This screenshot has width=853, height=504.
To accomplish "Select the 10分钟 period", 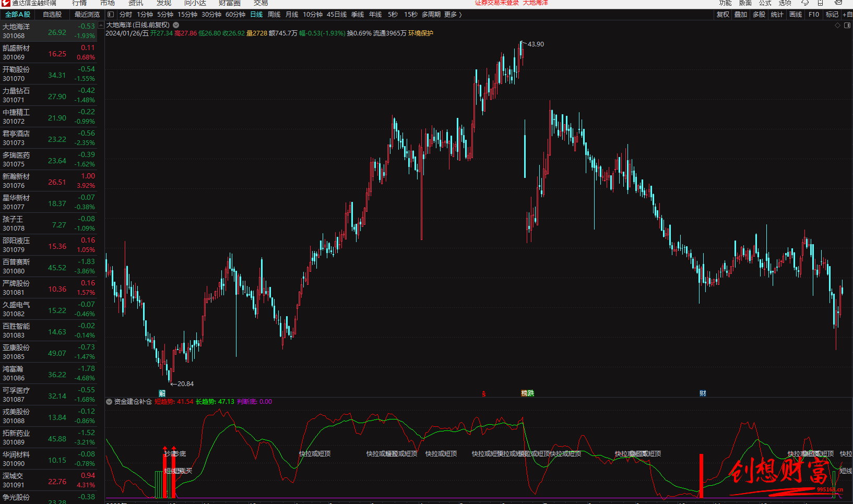I will click(x=313, y=15).
